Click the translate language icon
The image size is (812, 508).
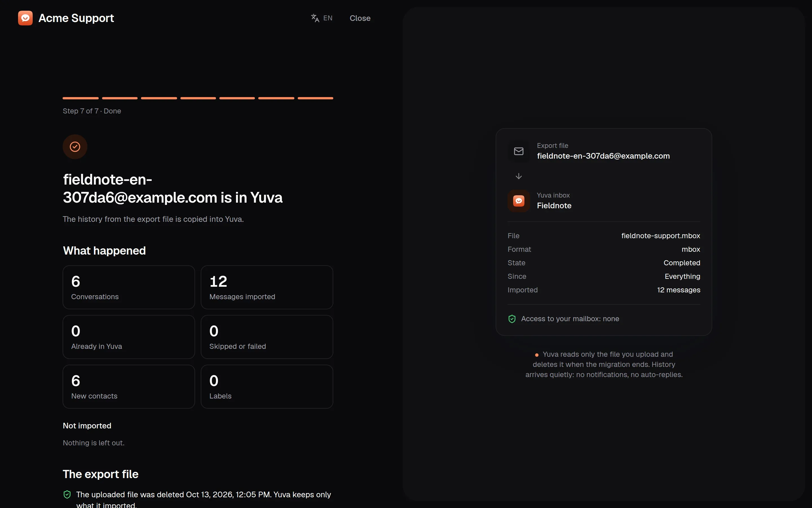coord(315,18)
